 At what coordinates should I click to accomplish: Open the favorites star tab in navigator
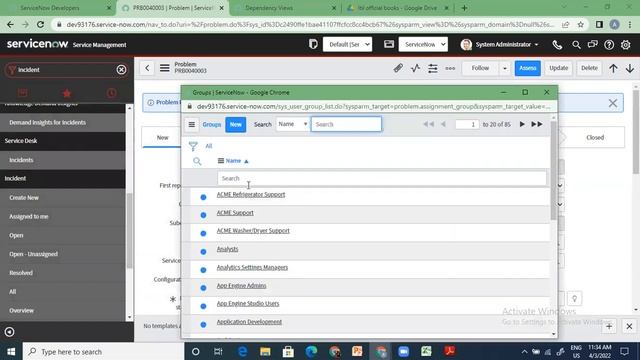[67, 93]
